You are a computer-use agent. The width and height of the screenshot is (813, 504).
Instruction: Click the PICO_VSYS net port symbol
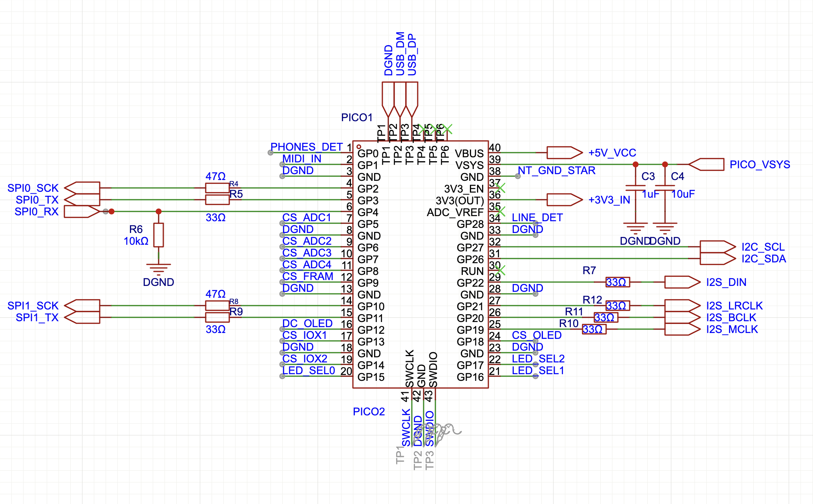click(x=707, y=164)
